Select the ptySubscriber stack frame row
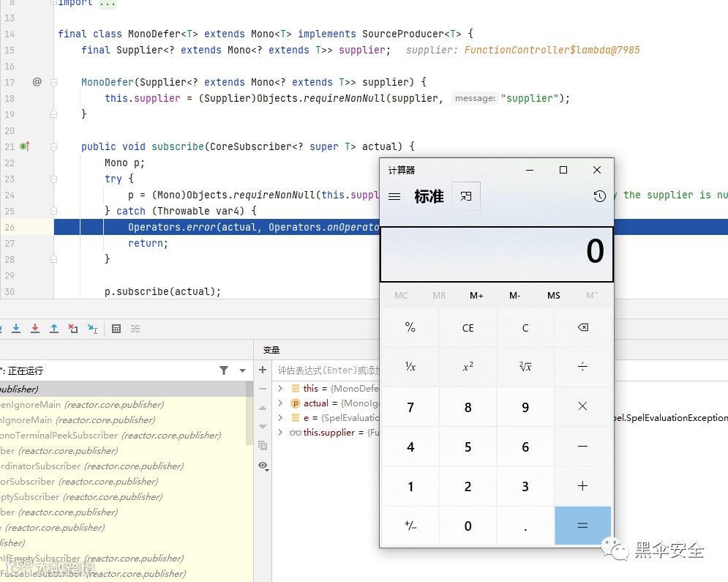 point(124,496)
